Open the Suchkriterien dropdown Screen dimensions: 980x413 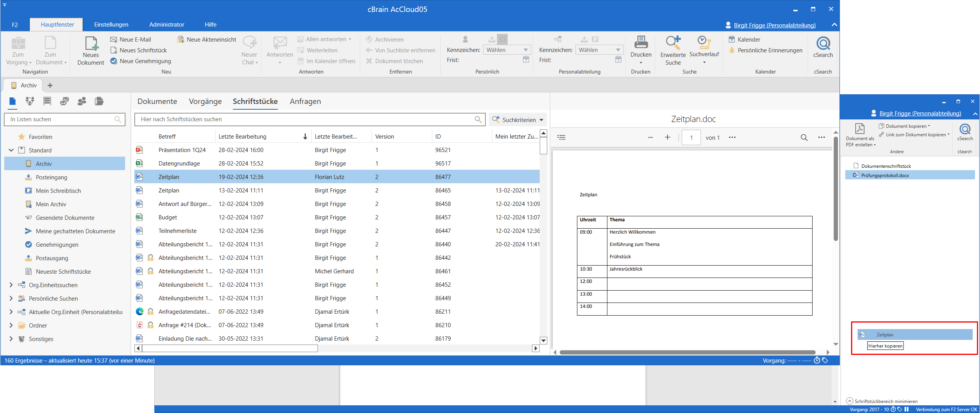518,120
